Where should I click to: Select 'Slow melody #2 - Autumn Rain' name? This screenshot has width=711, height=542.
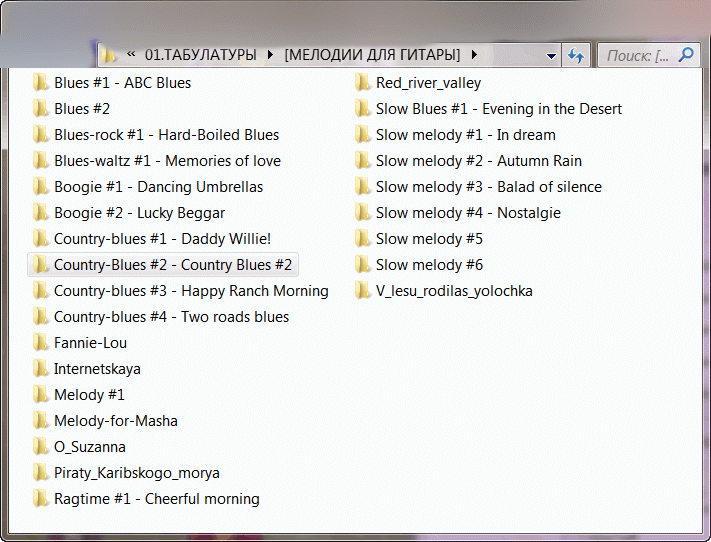[x=479, y=161]
